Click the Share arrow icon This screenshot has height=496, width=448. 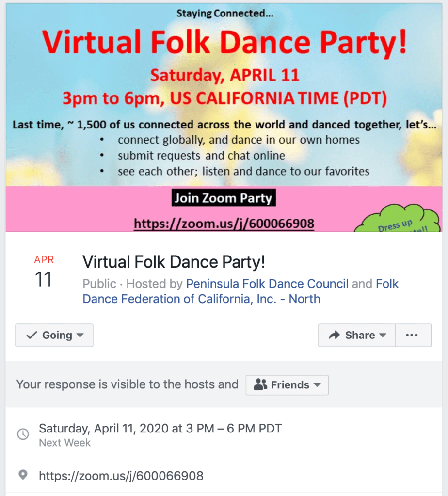pyautogui.click(x=334, y=335)
